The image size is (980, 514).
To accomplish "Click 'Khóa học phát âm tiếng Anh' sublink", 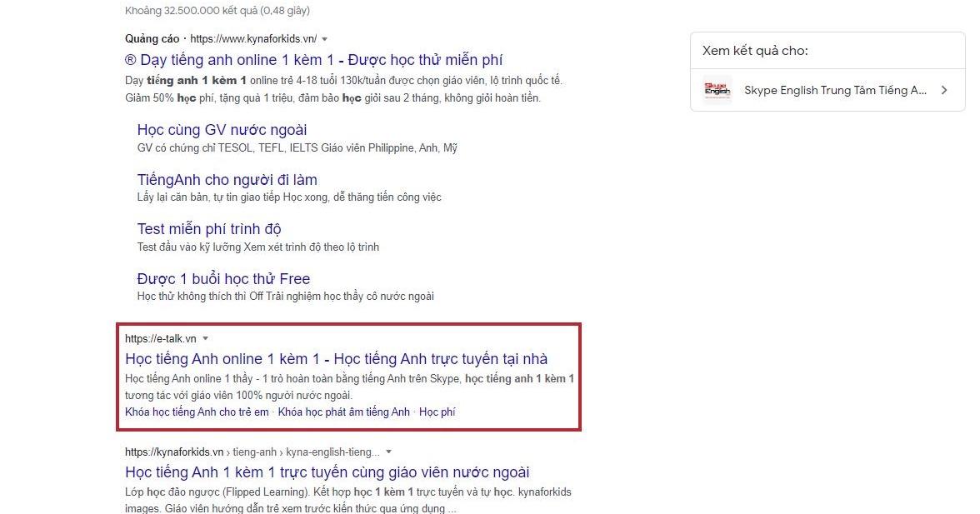I will pos(343,412).
